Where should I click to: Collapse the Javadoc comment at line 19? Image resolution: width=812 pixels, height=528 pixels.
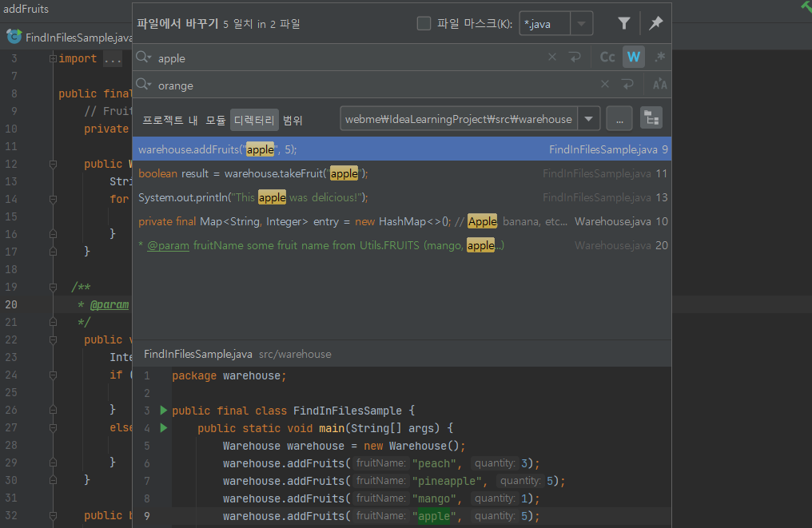pyautogui.click(x=52, y=287)
